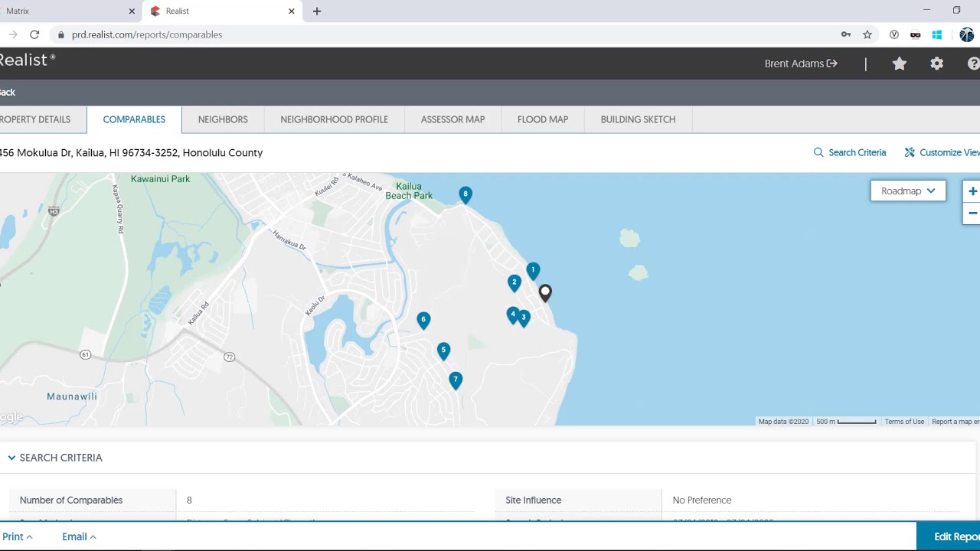Open map Terms of Use link
This screenshot has height=551, width=980.
904,422
